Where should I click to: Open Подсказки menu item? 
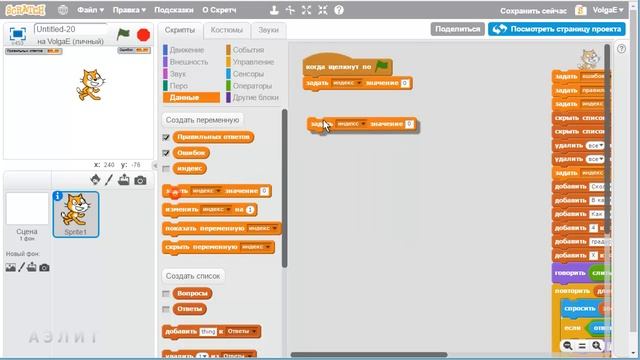click(173, 10)
